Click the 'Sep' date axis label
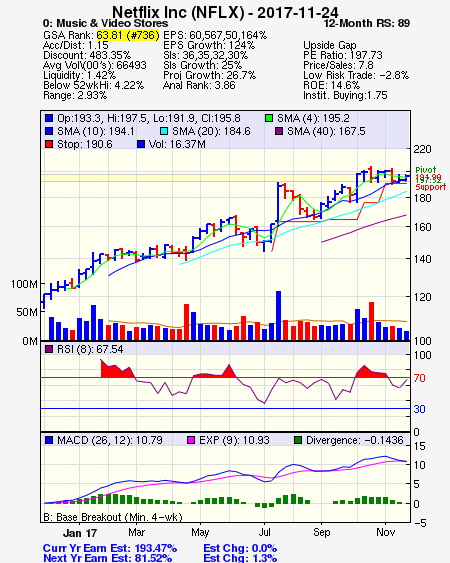This screenshot has height=563, width=450. pos(321,532)
